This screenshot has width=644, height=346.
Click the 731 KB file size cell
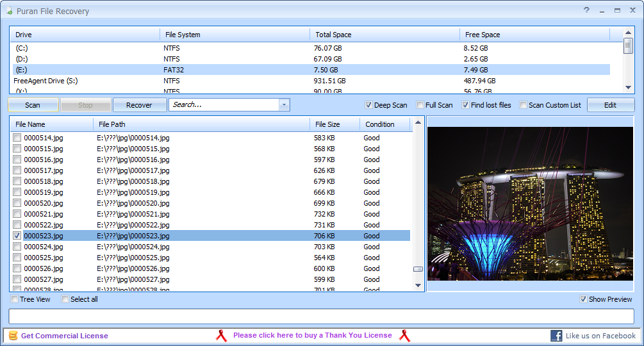[x=324, y=225]
